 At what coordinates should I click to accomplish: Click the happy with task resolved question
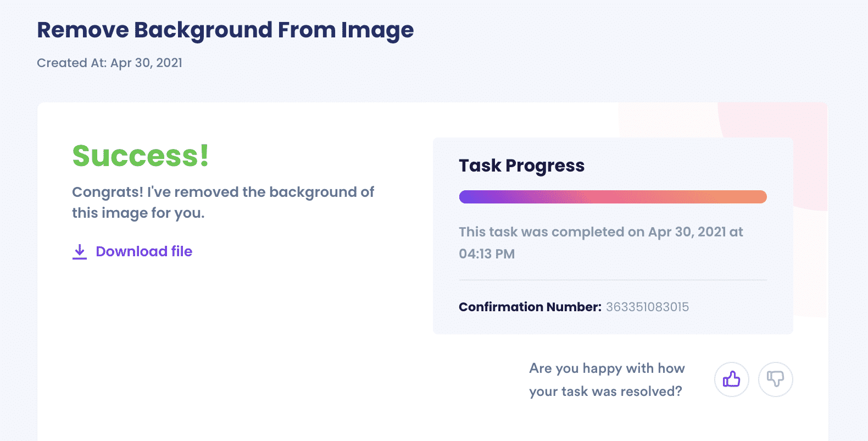[607, 379]
